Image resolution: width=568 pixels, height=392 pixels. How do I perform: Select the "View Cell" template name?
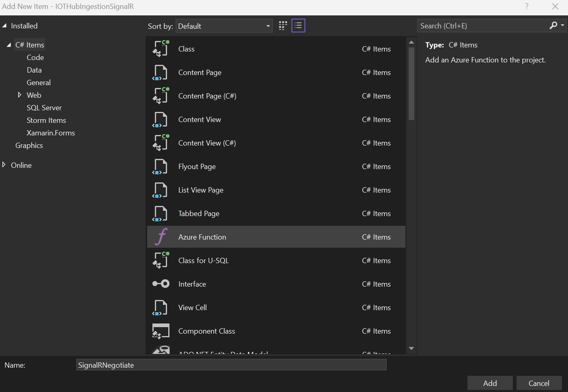click(x=193, y=308)
